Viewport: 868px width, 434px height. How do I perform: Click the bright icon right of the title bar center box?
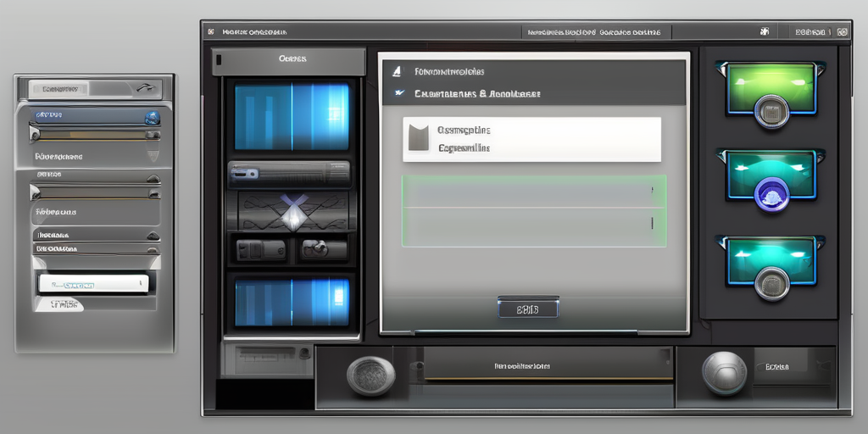765,31
